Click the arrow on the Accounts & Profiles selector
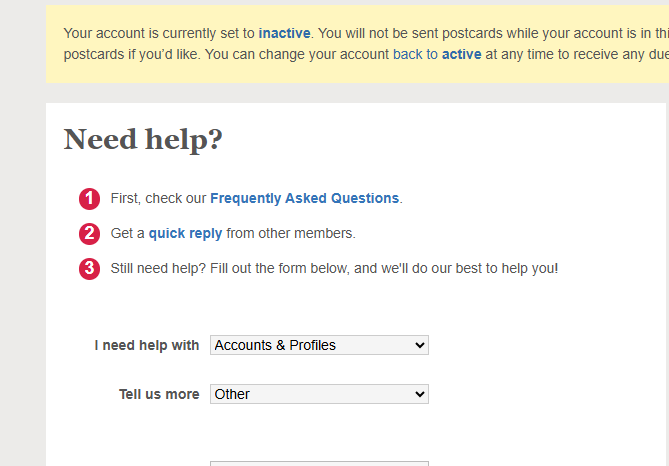 419,345
